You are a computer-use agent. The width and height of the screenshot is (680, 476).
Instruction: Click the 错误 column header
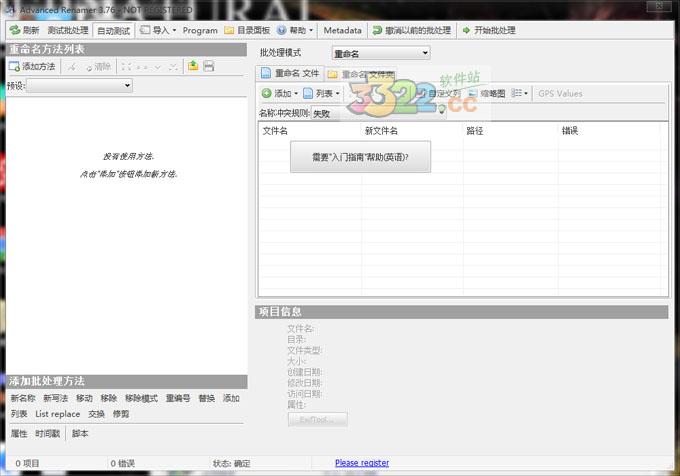(x=609, y=130)
